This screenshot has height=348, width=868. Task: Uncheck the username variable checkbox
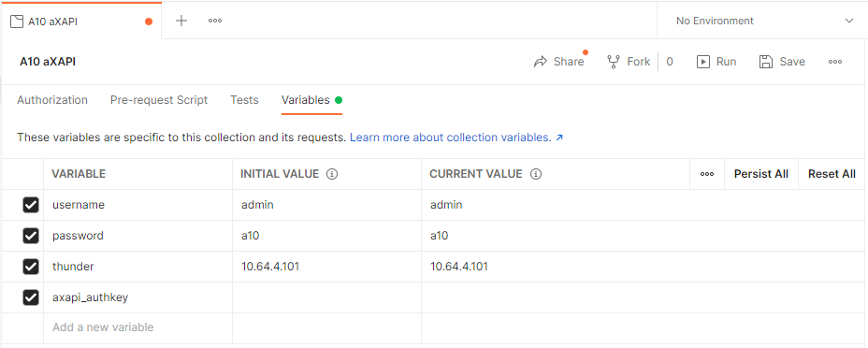pos(31,205)
